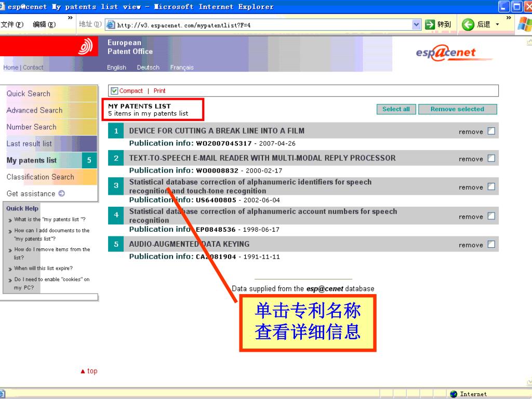The height and width of the screenshot is (399, 532).
Task: Open the Back button history dropdown
Action: click(497, 24)
